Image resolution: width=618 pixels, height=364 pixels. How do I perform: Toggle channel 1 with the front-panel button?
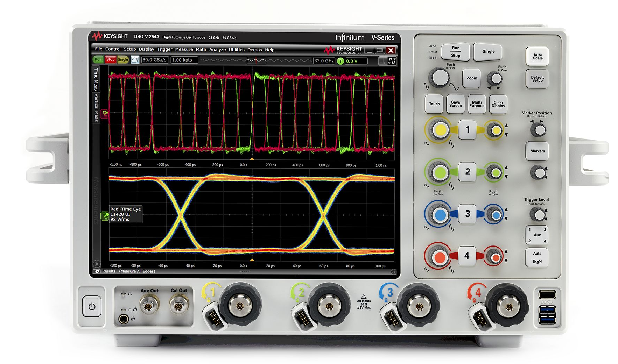(x=467, y=130)
